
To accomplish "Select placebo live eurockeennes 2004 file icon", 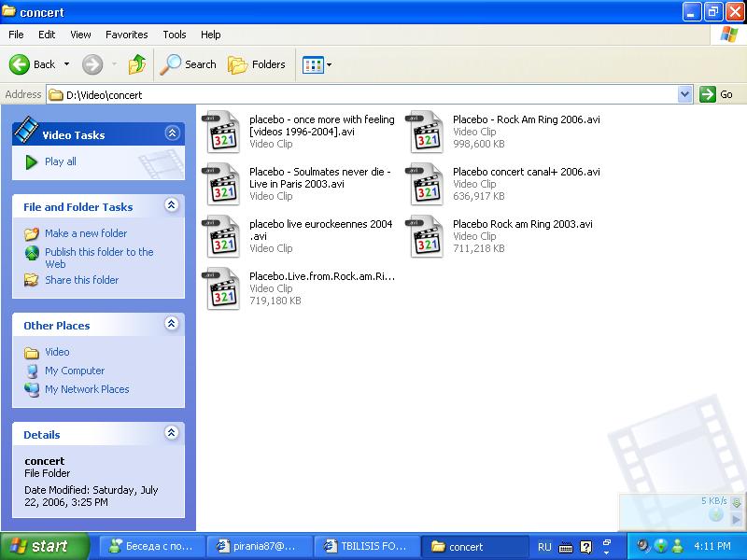I will [x=221, y=237].
